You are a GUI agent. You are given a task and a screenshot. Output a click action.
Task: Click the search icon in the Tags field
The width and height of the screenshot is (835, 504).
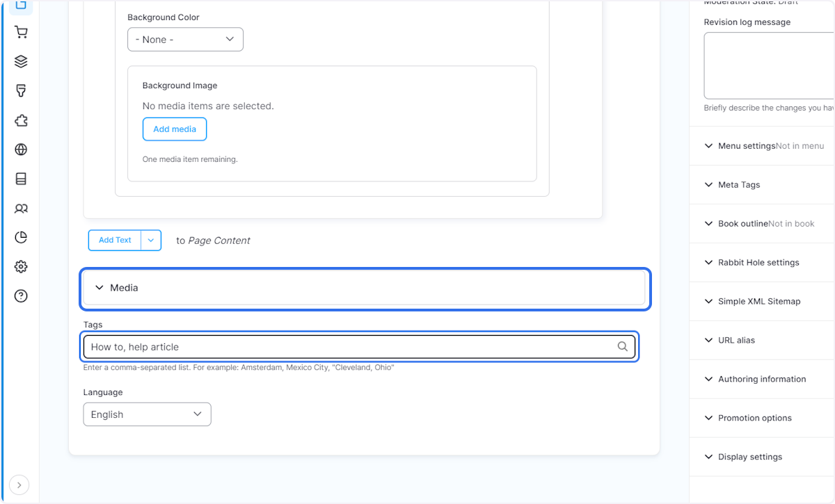click(622, 346)
